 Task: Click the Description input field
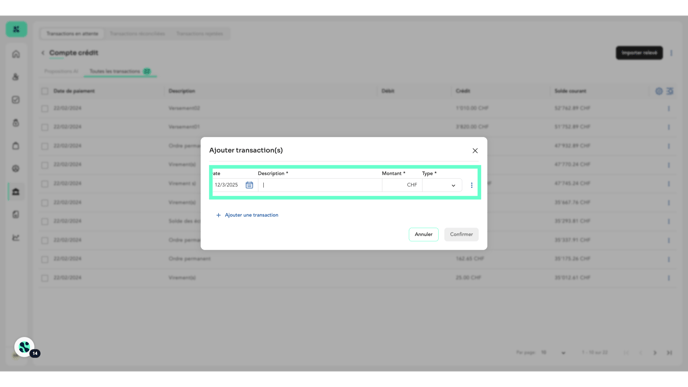(x=319, y=185)
